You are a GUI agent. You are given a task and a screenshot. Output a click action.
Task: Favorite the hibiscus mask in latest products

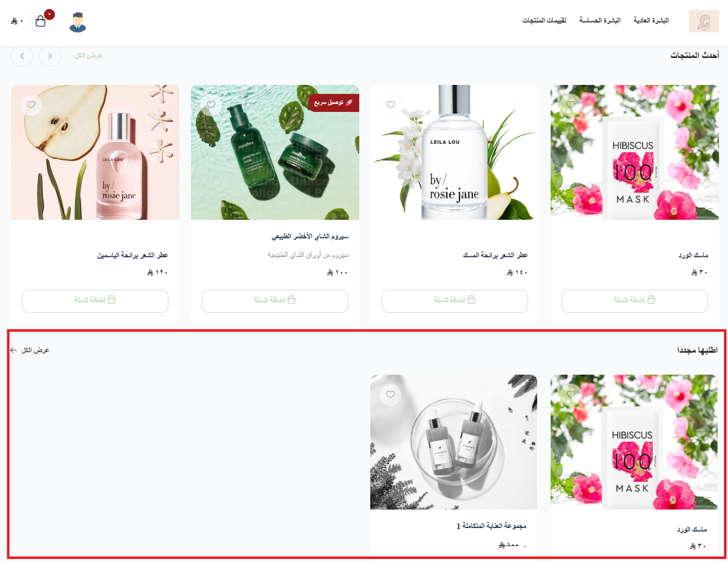571,104
